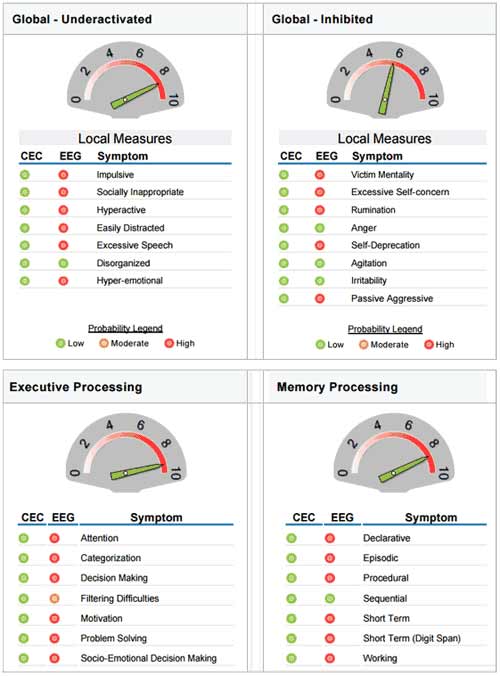
Task: Click the red EEG dot for Passive Aggressive
Action: 319,298
